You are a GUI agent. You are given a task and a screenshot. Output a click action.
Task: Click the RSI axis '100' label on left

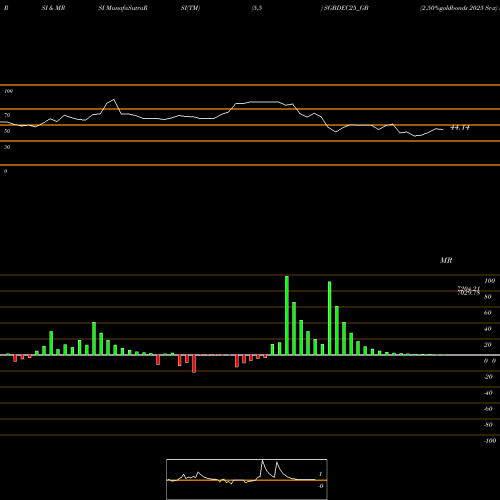coord(8,91)
